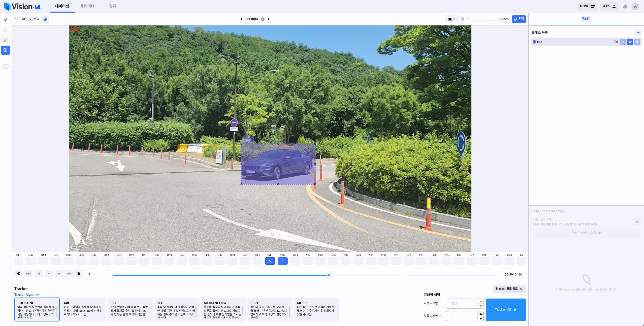Select the bounding box tool
Screen dimensions: 644x326
6,30
